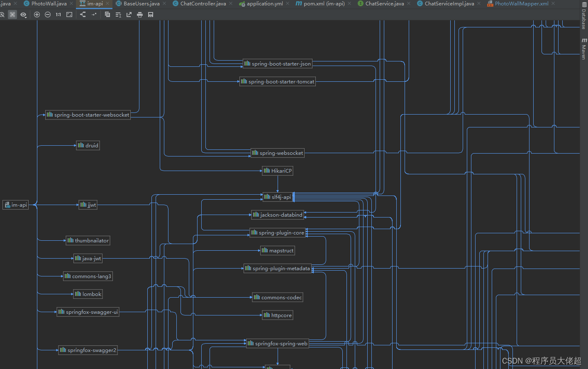Fit diagram content to window
588x369 pixels.
click(x=69, y=15)
